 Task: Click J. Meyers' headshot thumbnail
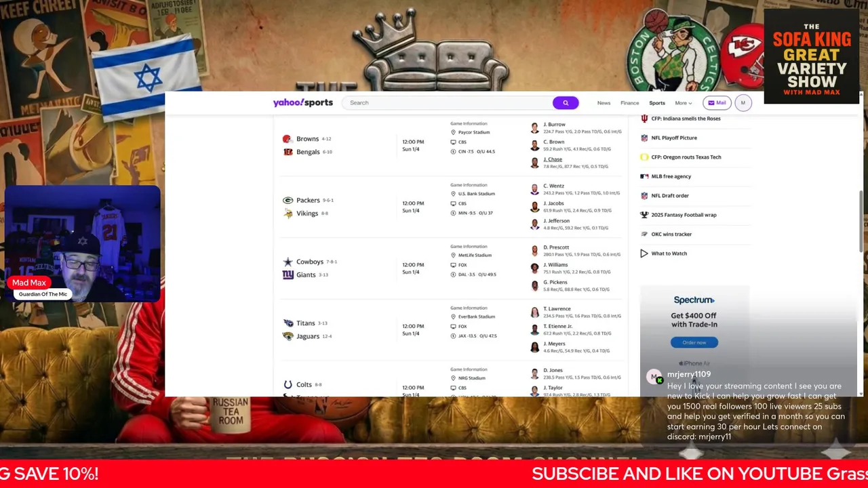[x=534, y=346]
